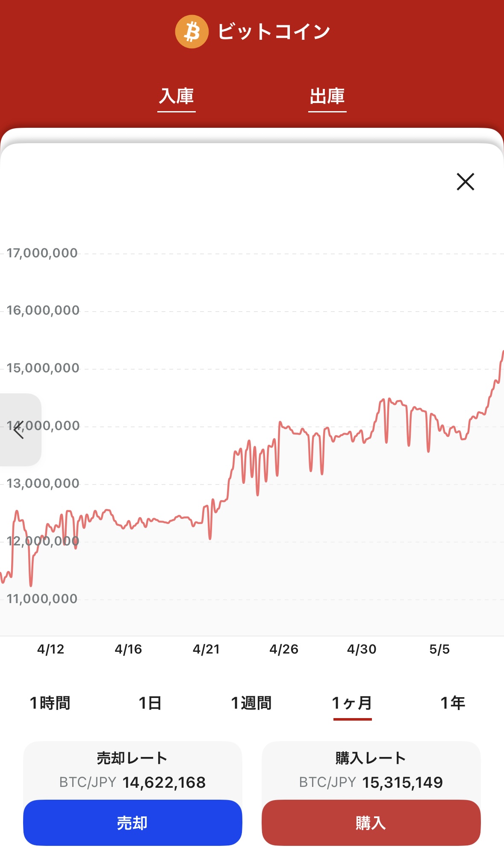This screenshot has width=504, height=851.
Task: Tap the 4/12 date on chart axis
Action: (50, 649)
